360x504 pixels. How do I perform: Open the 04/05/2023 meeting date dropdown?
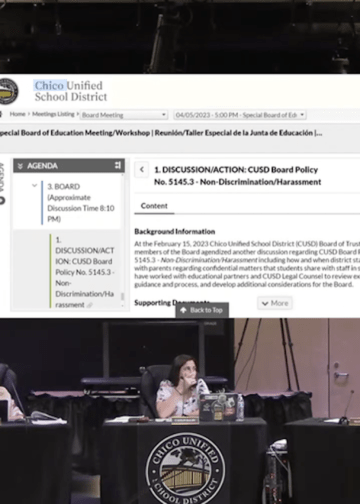[240, 115]
